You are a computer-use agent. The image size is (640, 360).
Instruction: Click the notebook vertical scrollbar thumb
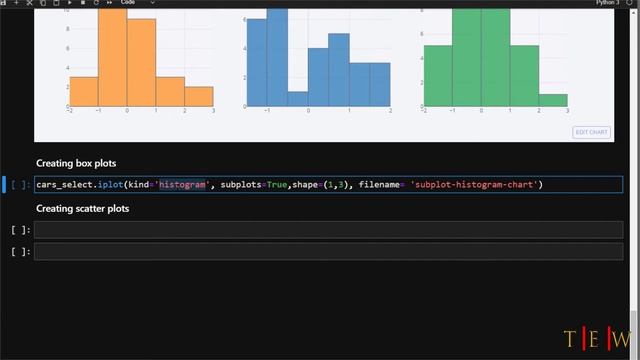633,335
